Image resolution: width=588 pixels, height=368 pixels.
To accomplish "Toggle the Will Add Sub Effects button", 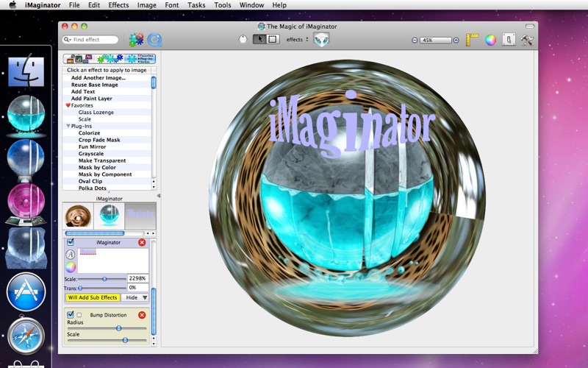I will [x=93, y=297].
